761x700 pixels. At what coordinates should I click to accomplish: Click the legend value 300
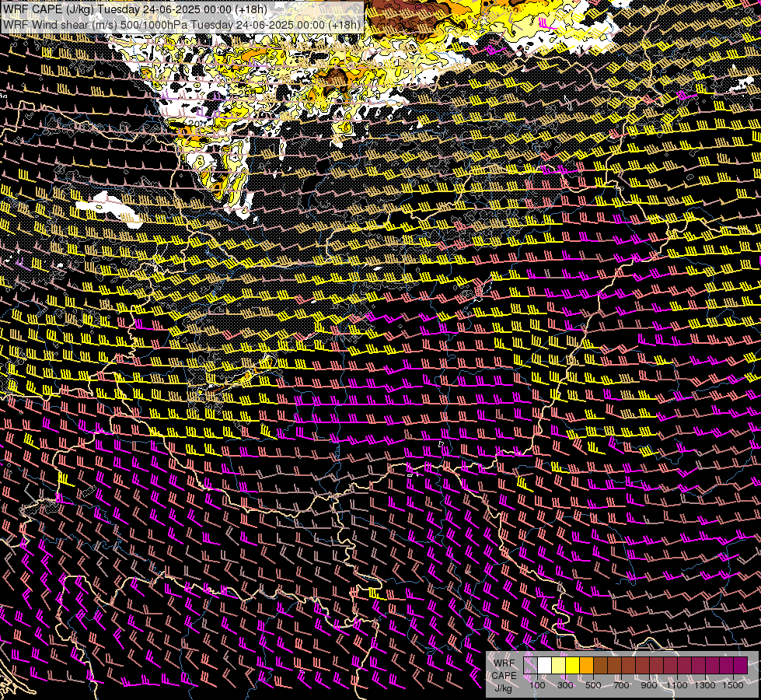coord(565,685)
